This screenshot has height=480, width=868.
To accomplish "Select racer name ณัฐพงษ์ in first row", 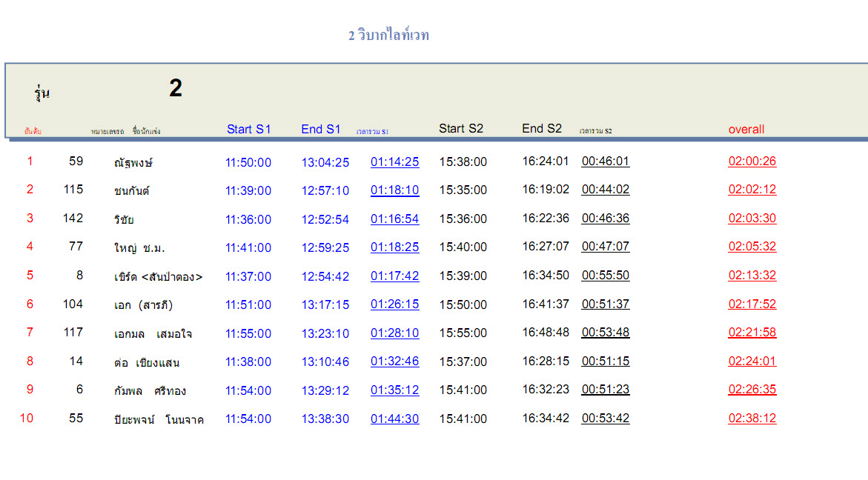I will click(133, 162).
